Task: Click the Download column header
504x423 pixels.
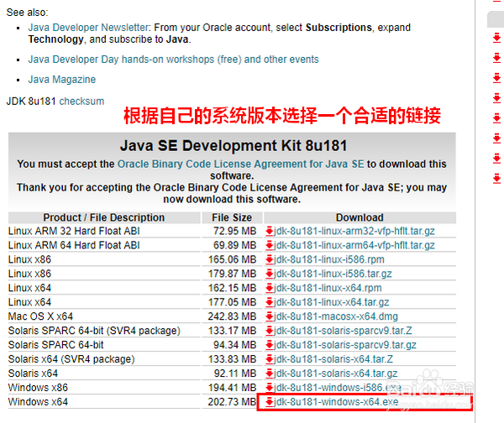Action: coord(360,217)
